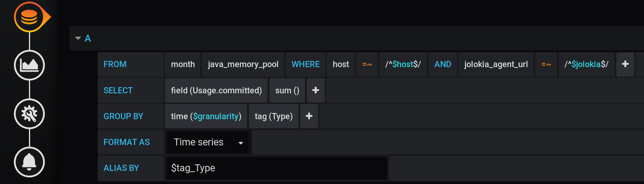Image resolution: width=644 pixels, height=184 pixels.
Task: Open the Alert bell tab icon
Action: pos(29,162)
